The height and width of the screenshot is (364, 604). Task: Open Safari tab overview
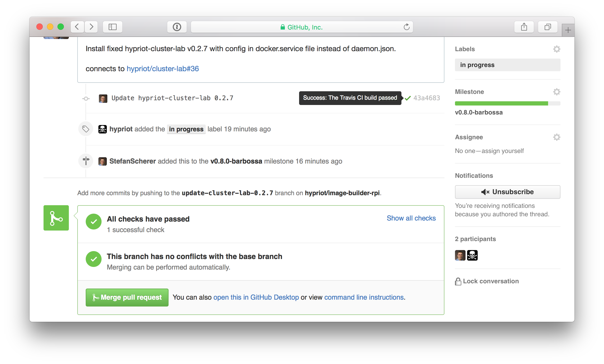click(548, 27)
